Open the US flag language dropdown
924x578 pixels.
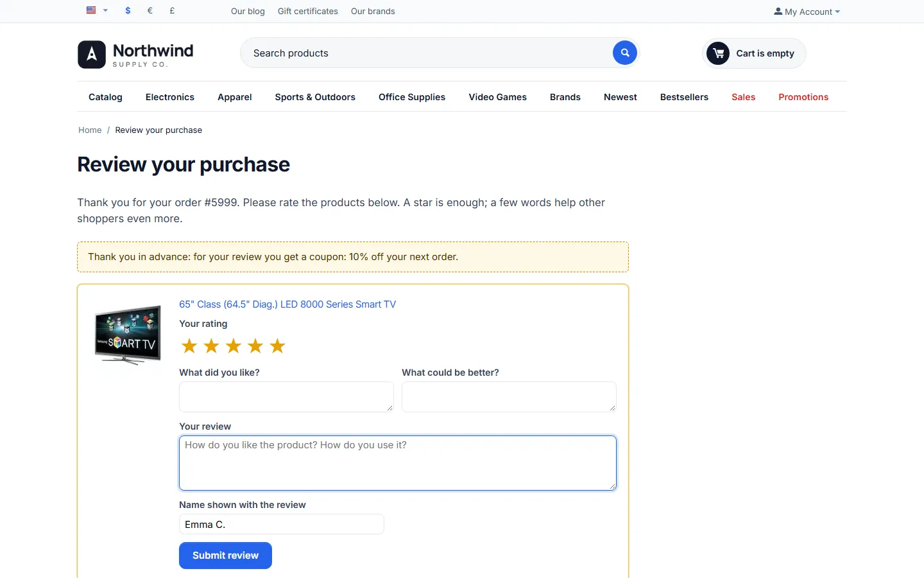(x=97, y=10)
